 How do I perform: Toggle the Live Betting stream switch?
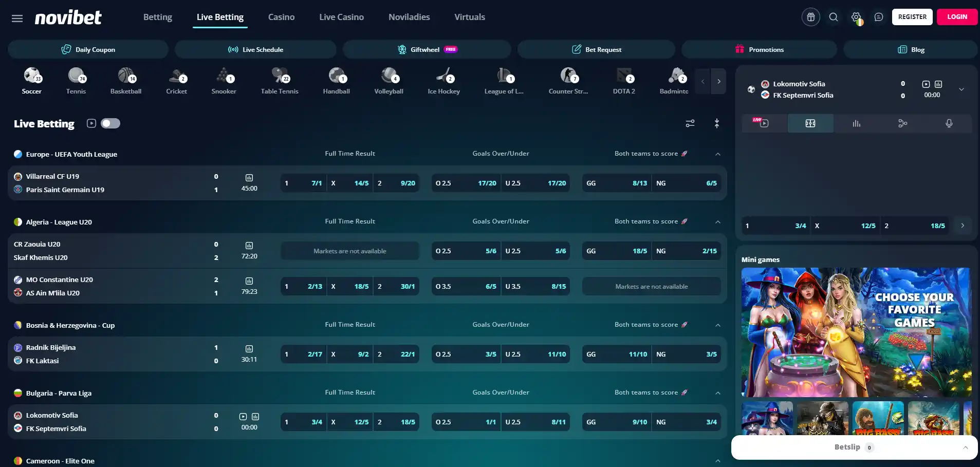pyautogui.click(x=110, y=123)
